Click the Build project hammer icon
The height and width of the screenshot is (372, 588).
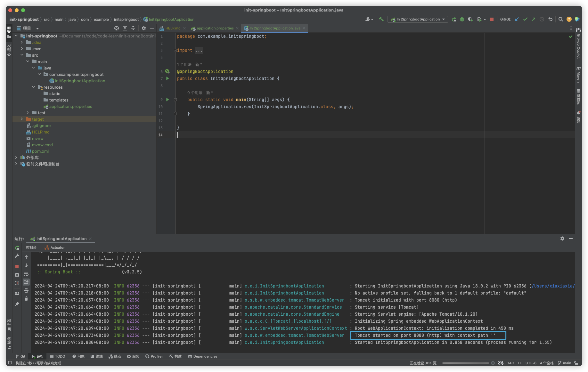pyautogui.click(x=381, y=19)
